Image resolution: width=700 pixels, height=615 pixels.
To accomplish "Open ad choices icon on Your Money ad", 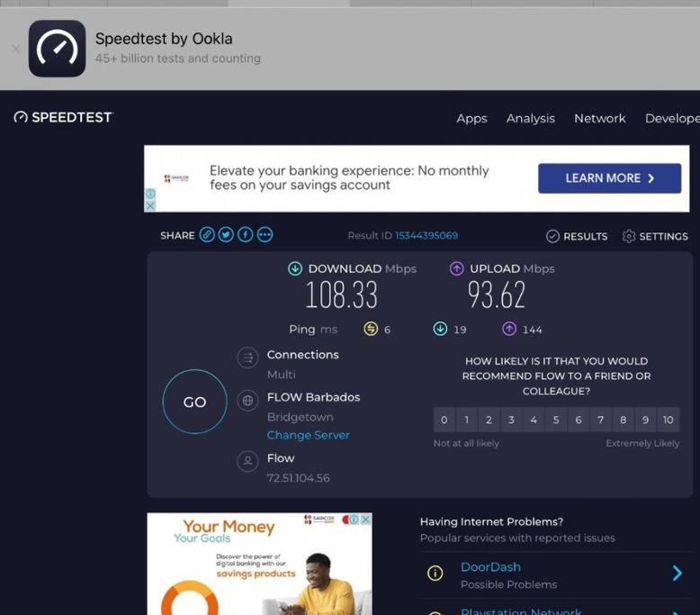I will click(354, 520).
